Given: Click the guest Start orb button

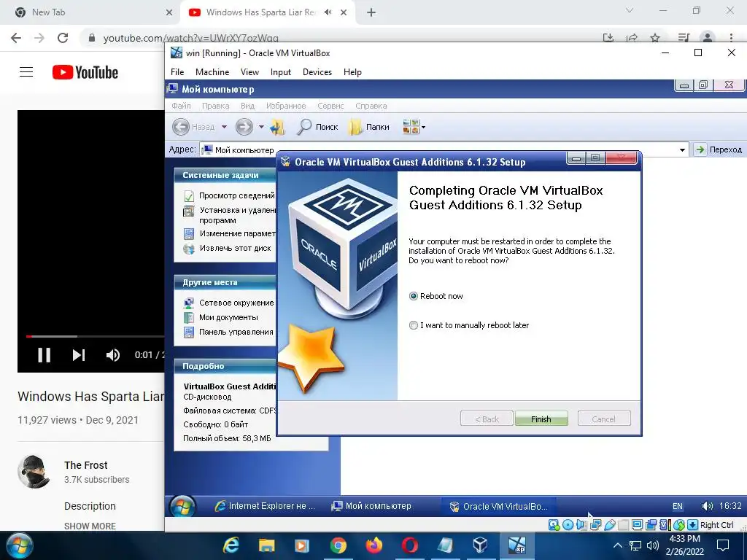Looking at the screenshot, I should coord(182,506).
